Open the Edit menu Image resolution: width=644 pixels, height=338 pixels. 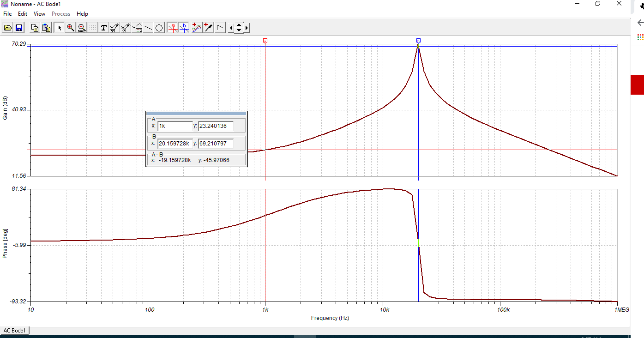(23, 14)
